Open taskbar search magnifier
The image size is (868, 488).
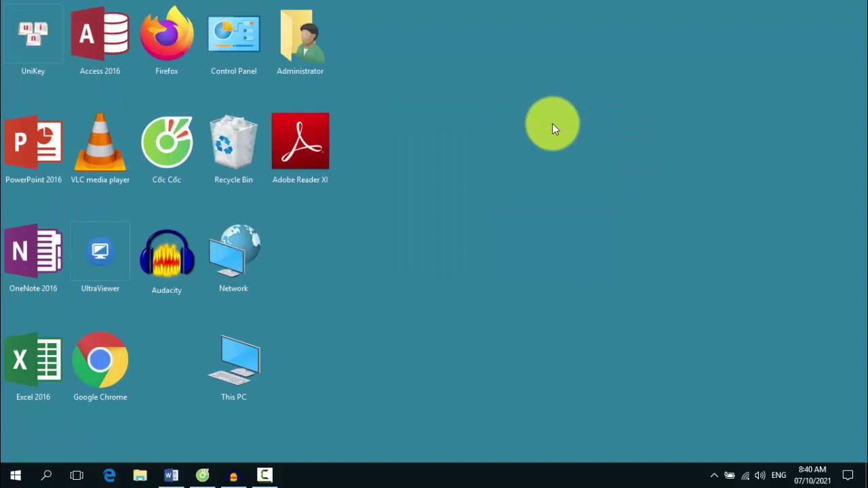coord(46,475)
